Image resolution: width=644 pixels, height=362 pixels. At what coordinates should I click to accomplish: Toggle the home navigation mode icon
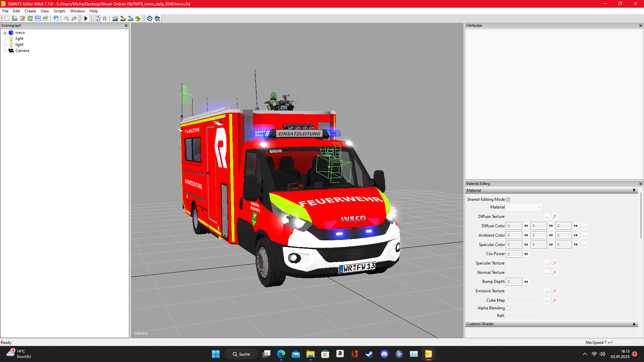(97, 18)
